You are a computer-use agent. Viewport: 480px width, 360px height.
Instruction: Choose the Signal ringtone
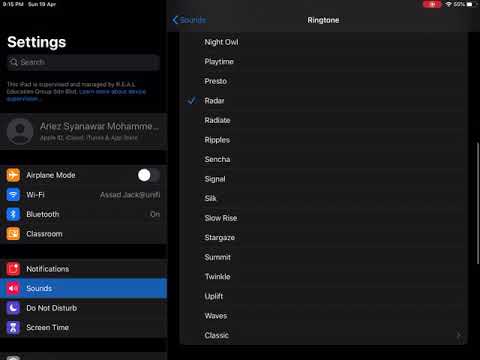pyautogui.click(x=323, y=179)
